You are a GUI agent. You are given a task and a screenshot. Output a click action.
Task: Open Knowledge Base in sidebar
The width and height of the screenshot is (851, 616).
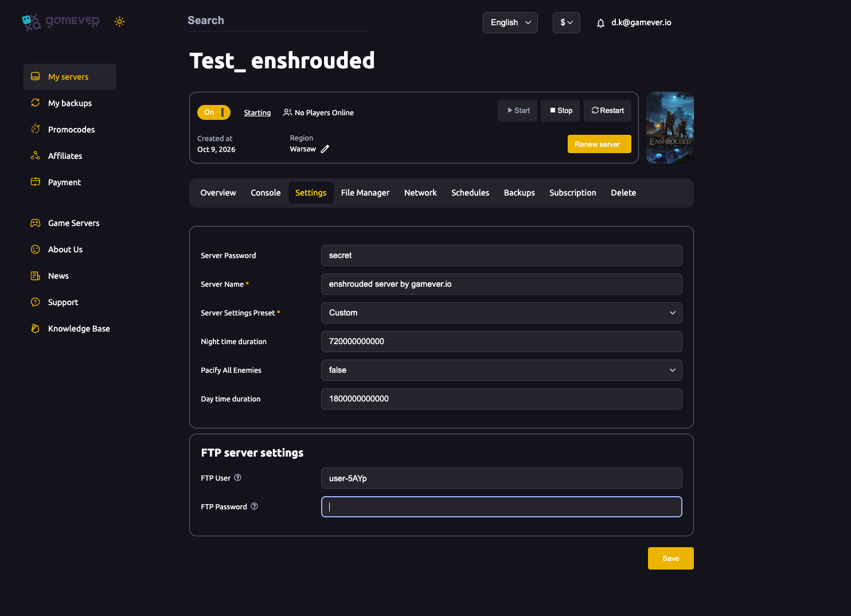[x=70, y=329]
